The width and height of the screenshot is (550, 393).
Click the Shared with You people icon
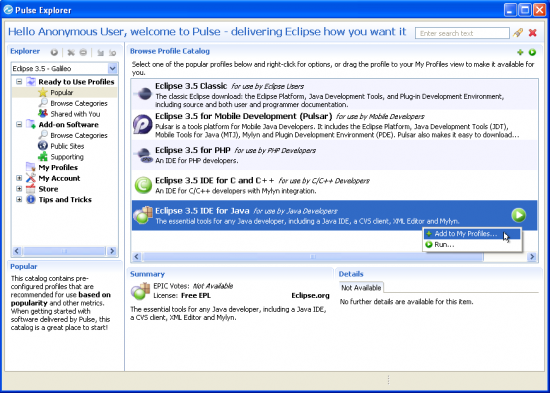(x=43, y=114)
